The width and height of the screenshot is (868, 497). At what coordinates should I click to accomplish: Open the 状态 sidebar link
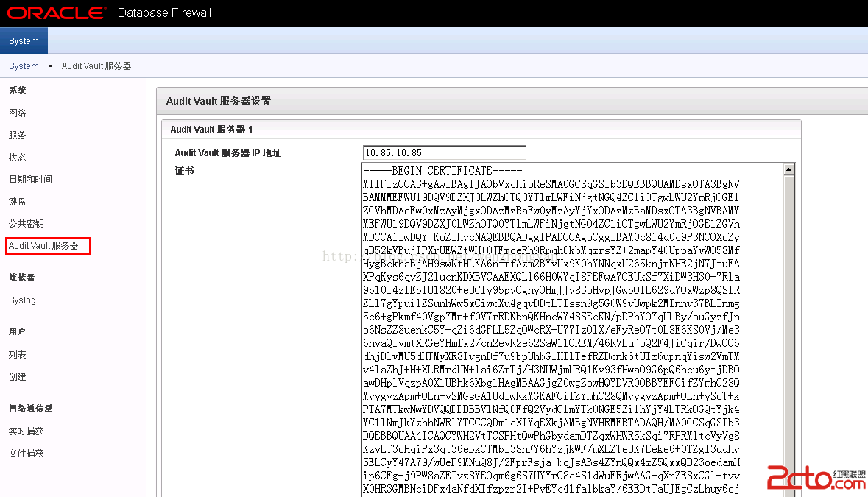(17, 157)
